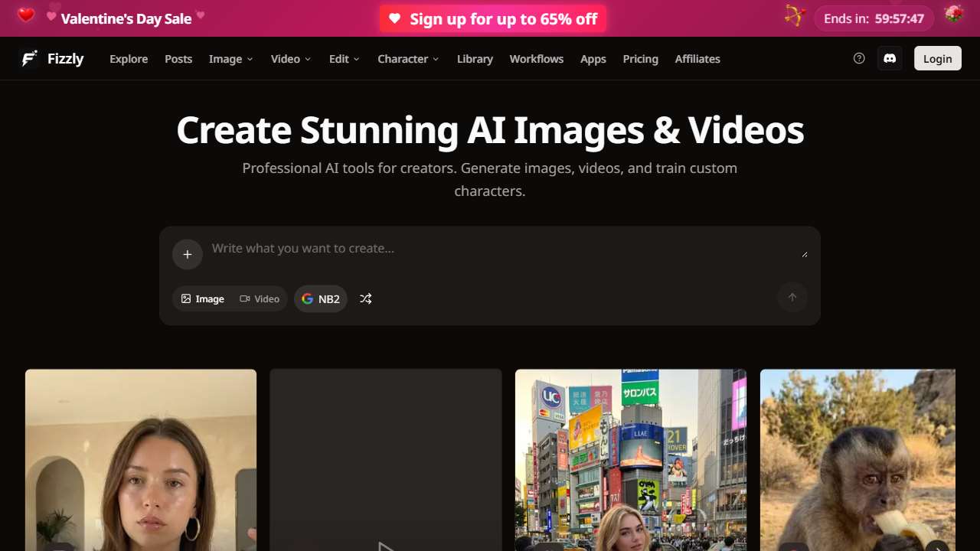
Task: Click the next arrow on the monkey image
Action: pos(939,545)
